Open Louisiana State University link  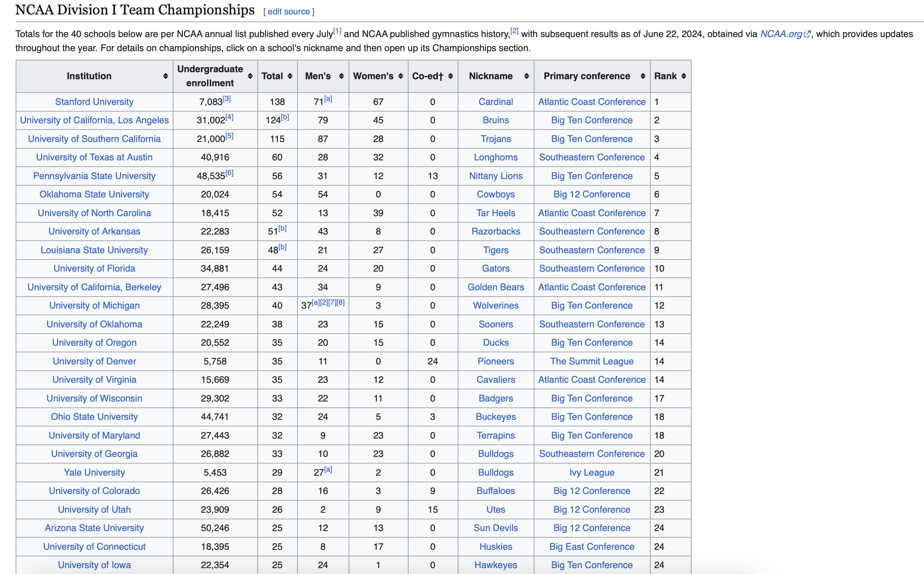94,250
